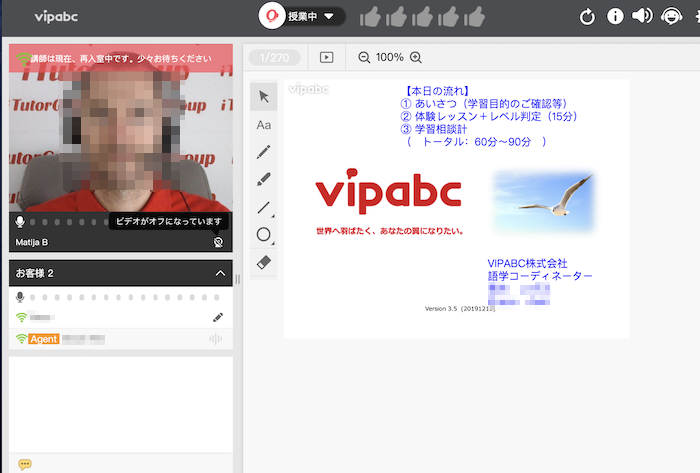Click the participants microphone level icon
This screenshot has width=700, height=473.
20,297
